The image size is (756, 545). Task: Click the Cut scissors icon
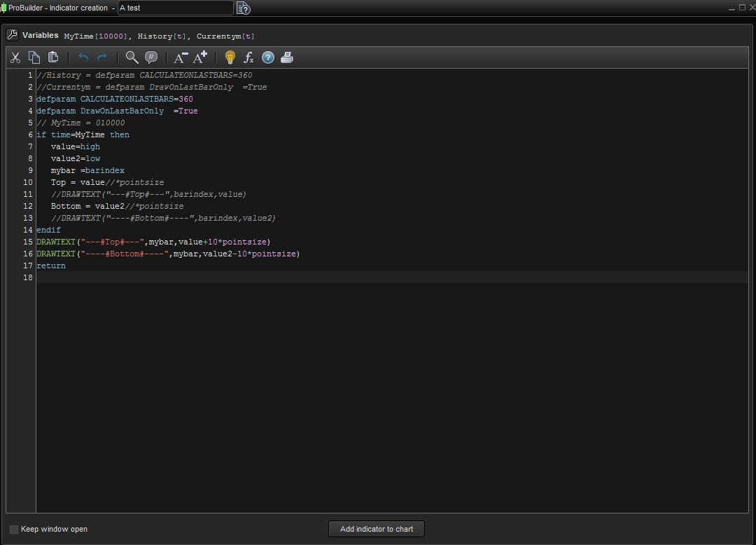click(x=15, y=57)
